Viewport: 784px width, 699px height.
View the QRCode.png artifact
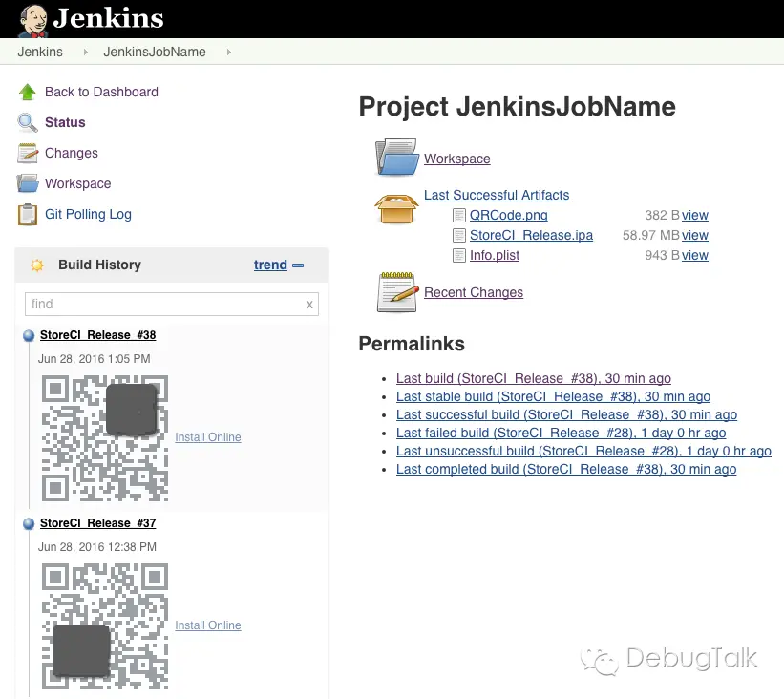508,215
